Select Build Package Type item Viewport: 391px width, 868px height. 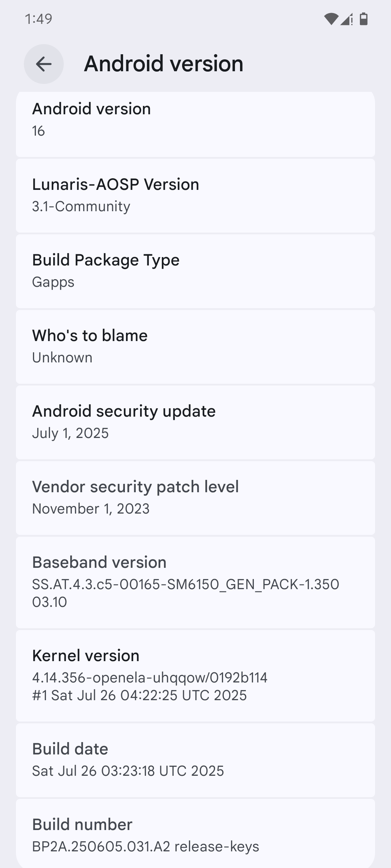(x=195, y=271)
